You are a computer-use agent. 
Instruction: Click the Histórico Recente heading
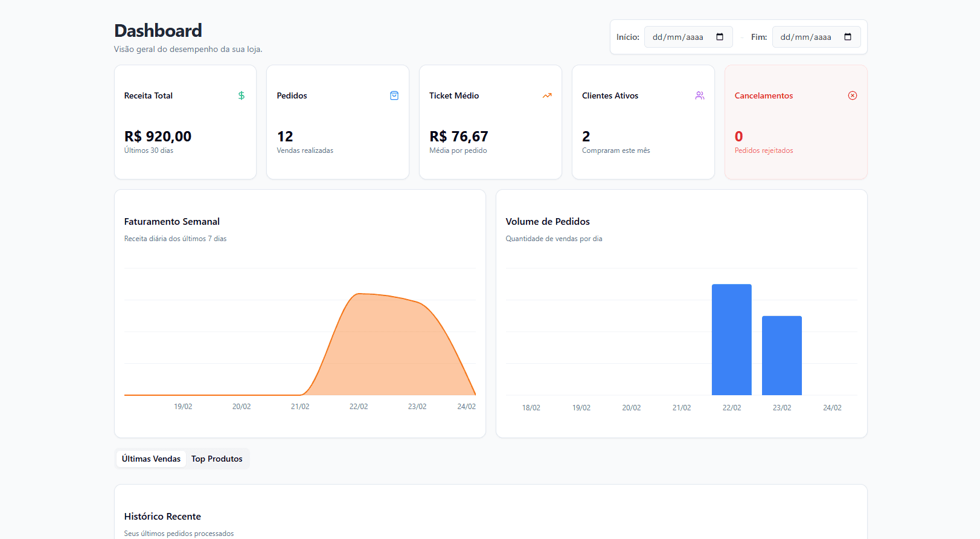point(162,516)
